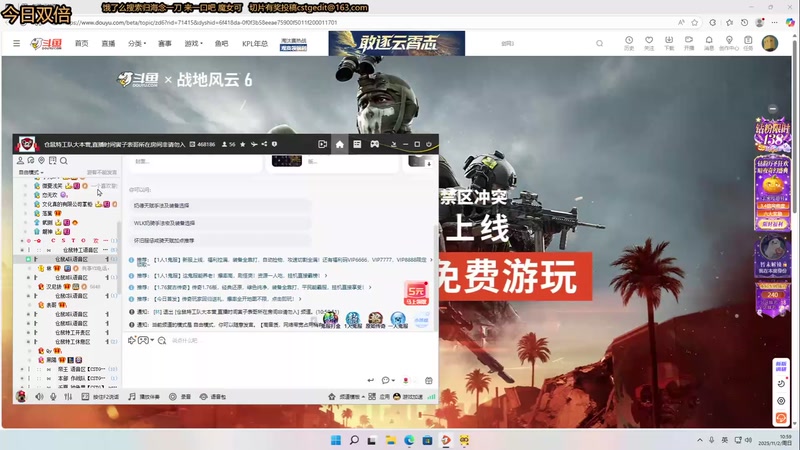Open the 历史 history clock icon
Image resolution: width=800 pixels, height=450 pixels.
(x=629, y=43)
